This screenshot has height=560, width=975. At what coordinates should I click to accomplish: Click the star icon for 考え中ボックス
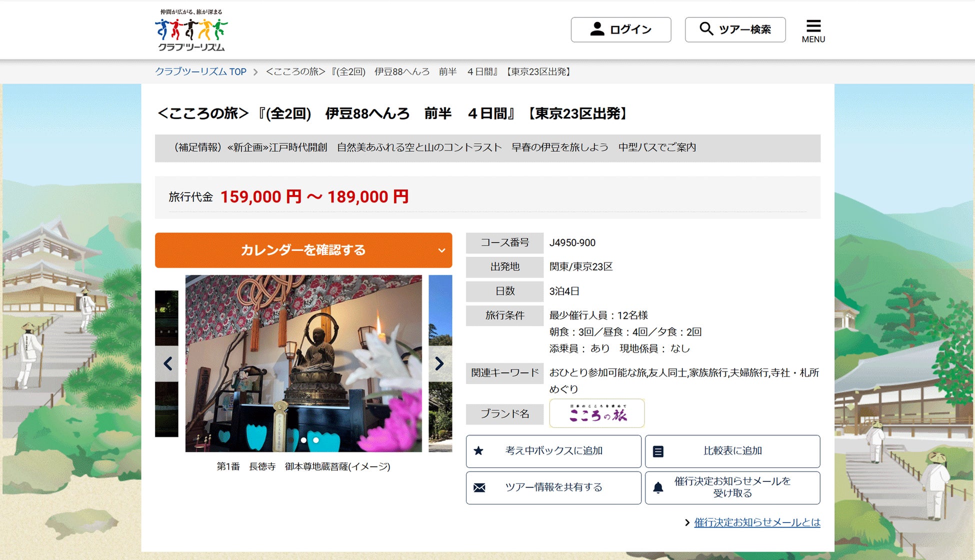[x=478, y=451]
